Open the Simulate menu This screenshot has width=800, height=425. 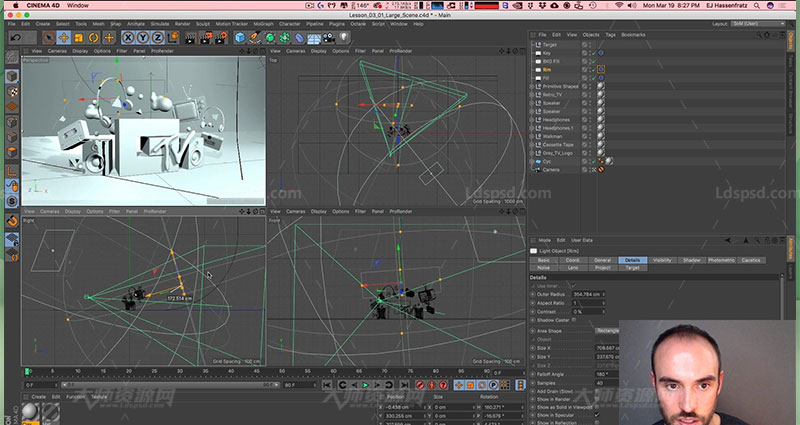pos(160,24)
